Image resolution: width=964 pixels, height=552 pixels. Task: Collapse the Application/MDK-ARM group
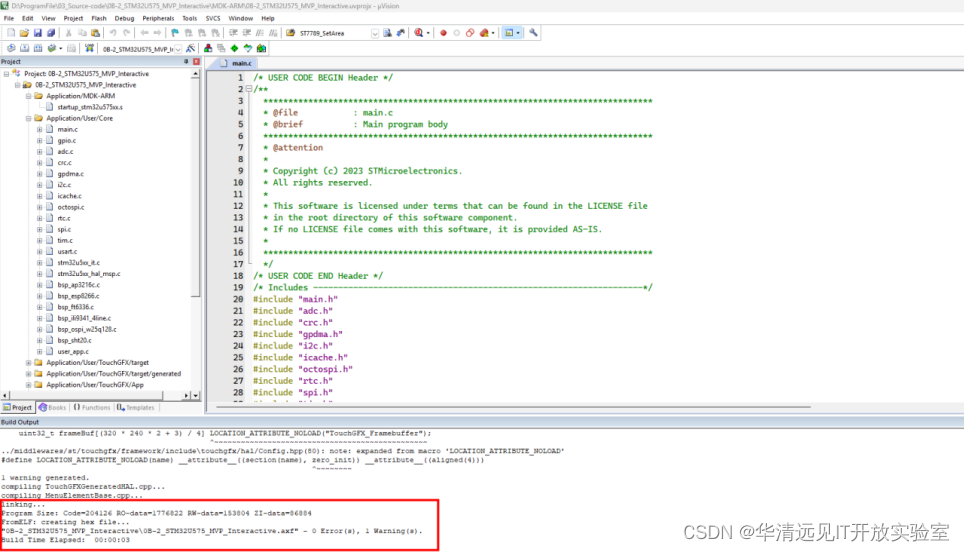click(28, 96)
